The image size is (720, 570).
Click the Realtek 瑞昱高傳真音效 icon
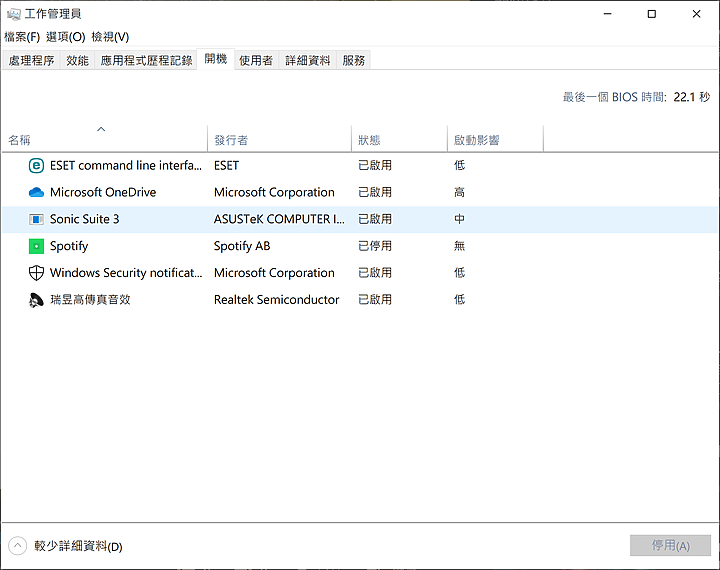36,300
